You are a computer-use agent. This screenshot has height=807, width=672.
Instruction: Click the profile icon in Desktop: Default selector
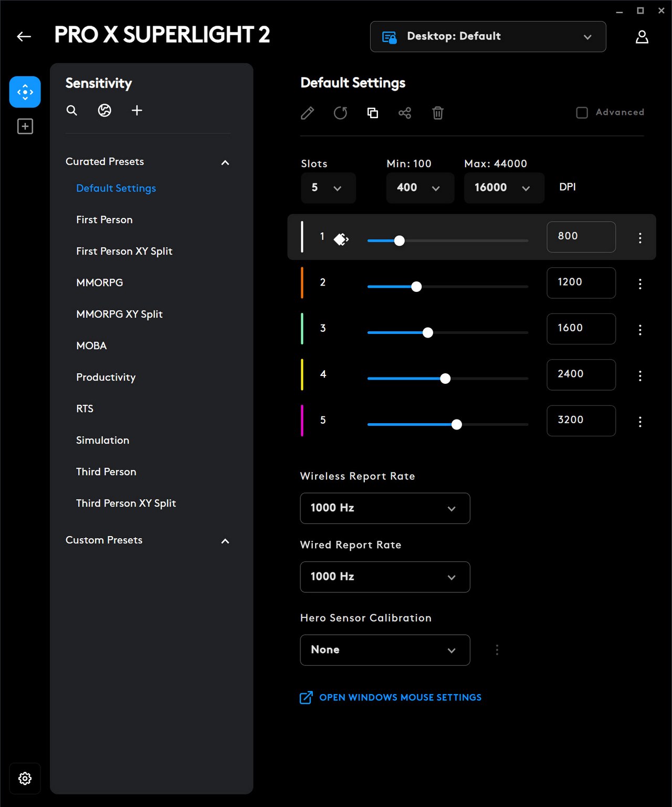[x=389, y=37]
